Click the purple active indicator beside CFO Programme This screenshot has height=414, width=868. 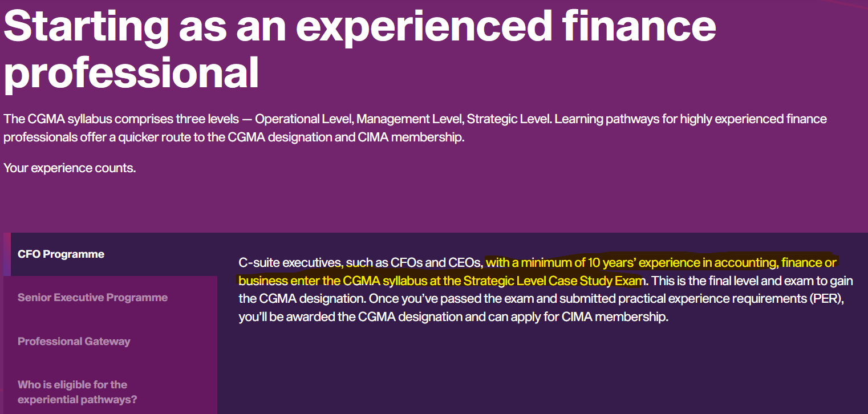click(x=7, y=254)
